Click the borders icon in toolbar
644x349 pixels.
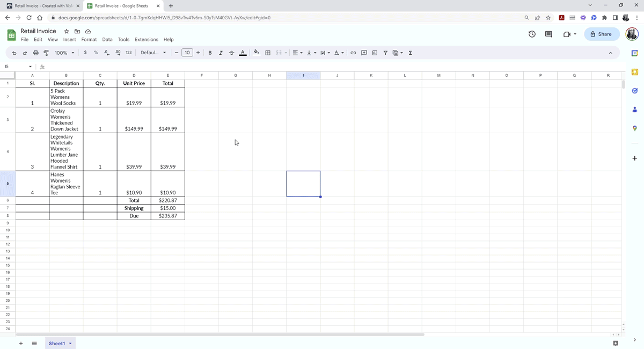[268, 53]
